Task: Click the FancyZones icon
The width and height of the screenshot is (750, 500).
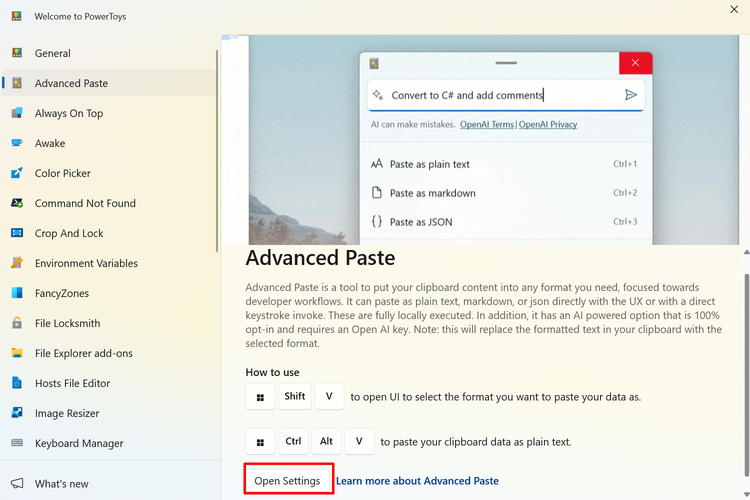Action: coord(17,293)
